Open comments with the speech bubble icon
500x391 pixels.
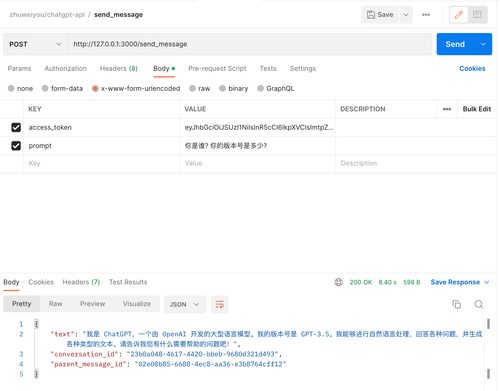[477, 15]
